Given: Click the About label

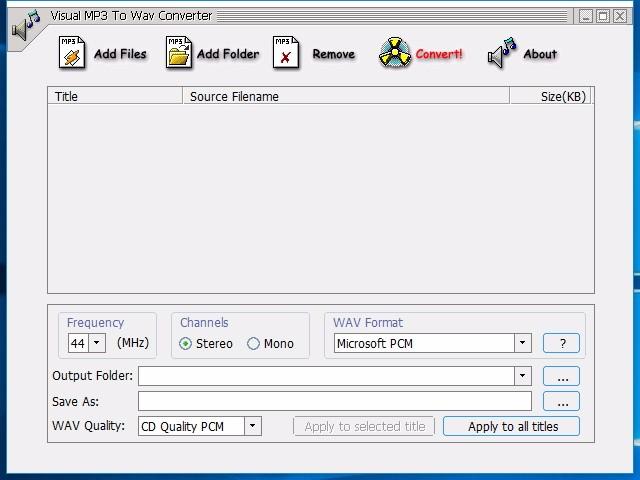Looking at the screenshot, I should tap(540, 54).
